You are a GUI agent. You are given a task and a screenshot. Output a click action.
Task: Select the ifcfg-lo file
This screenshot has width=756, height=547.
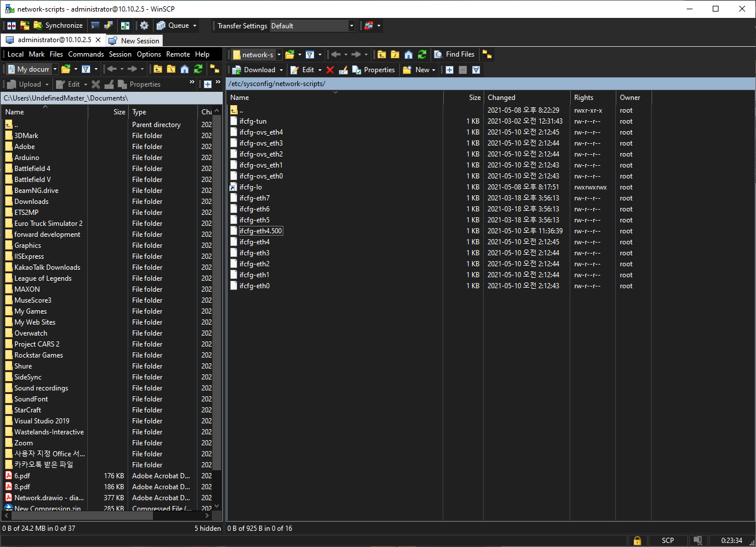coord(250,187)
